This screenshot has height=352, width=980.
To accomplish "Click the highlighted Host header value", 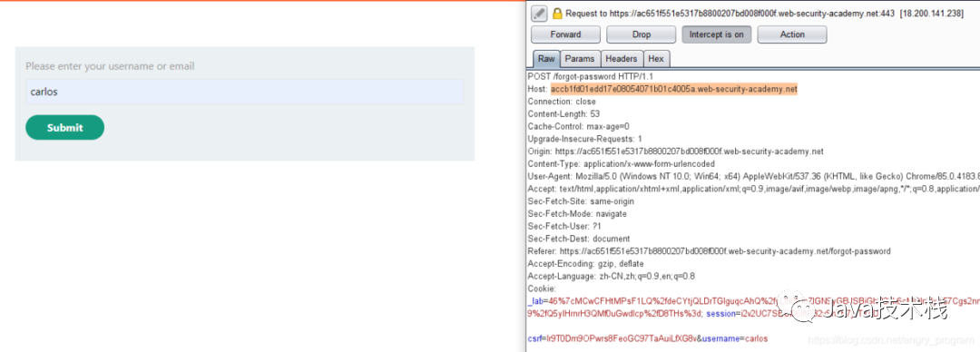I will [673, 89].
